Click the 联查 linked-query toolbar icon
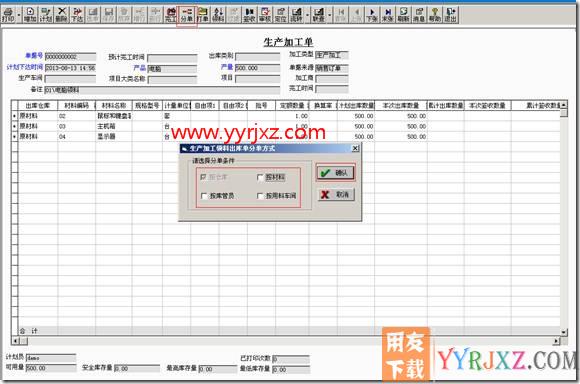 click(x=318, y=15)
